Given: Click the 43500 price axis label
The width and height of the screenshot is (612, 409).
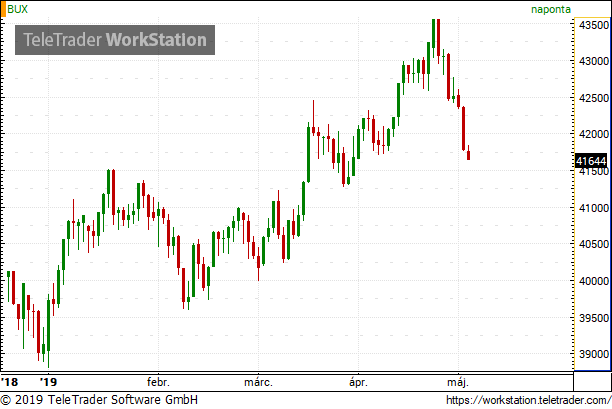Looking at the screenshot, I should 593,25.
